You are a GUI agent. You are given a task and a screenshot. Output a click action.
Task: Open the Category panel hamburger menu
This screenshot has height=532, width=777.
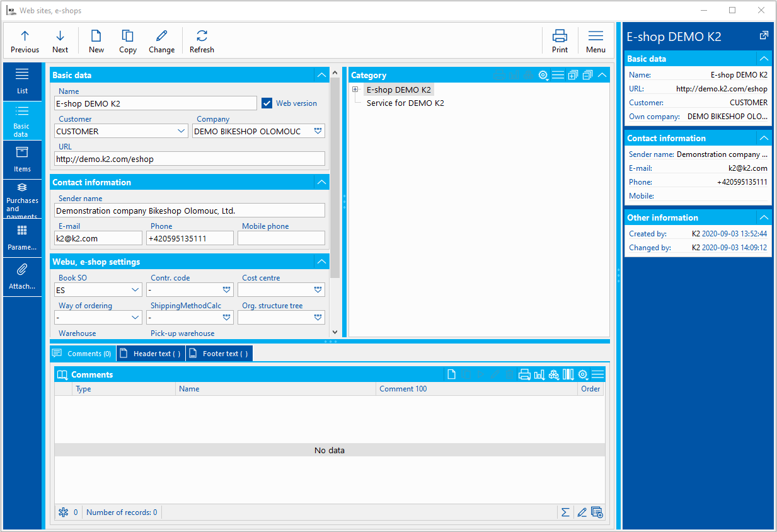click(x=558, y=75)
